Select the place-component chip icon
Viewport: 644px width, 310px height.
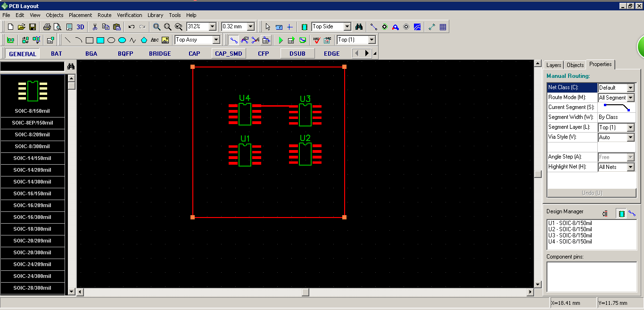pyautogui.click(x=305, y=27)
